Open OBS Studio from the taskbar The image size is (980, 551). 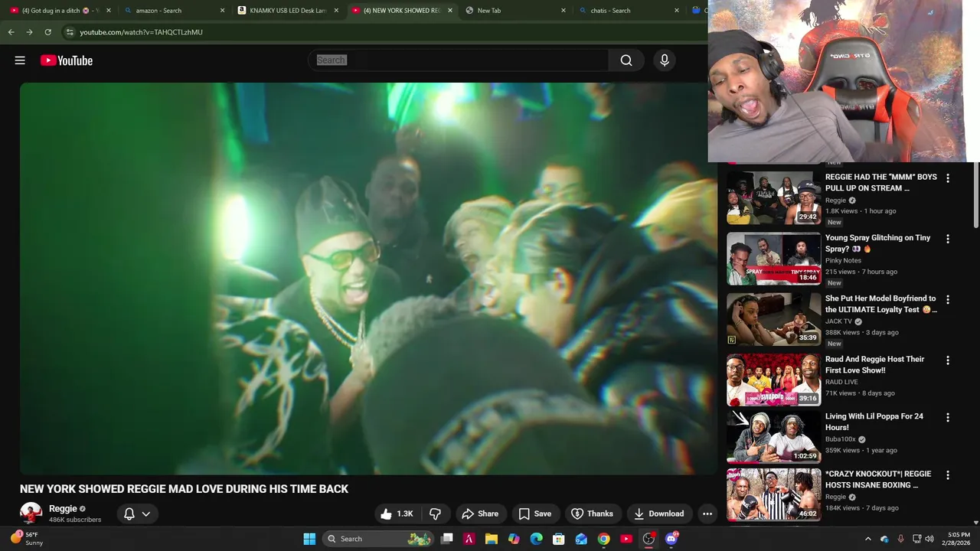coord(648,539)
